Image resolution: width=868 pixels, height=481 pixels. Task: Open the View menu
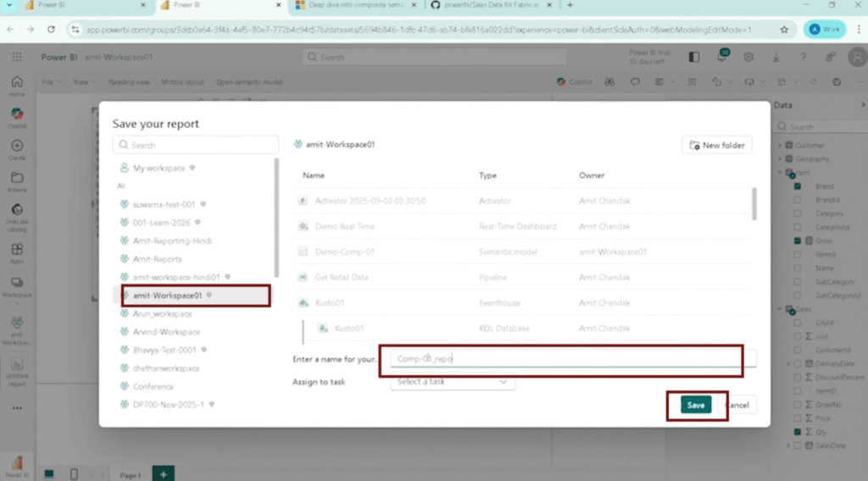(84, 82)
